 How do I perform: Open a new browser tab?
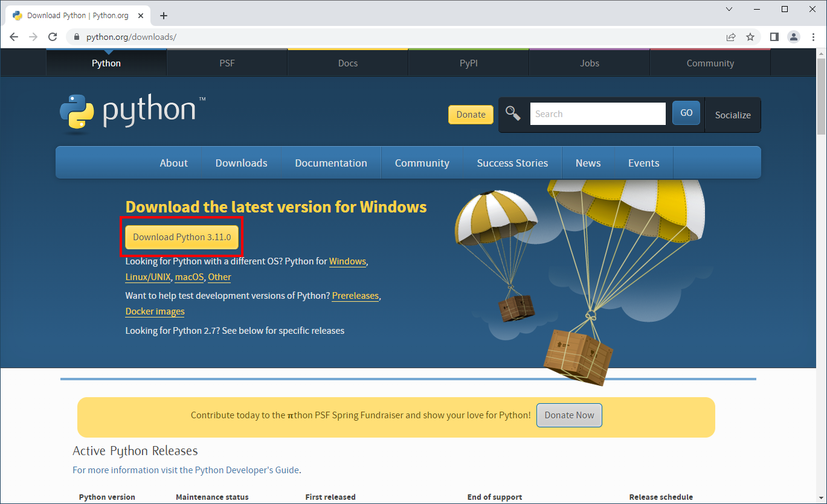tap(163, 16)
